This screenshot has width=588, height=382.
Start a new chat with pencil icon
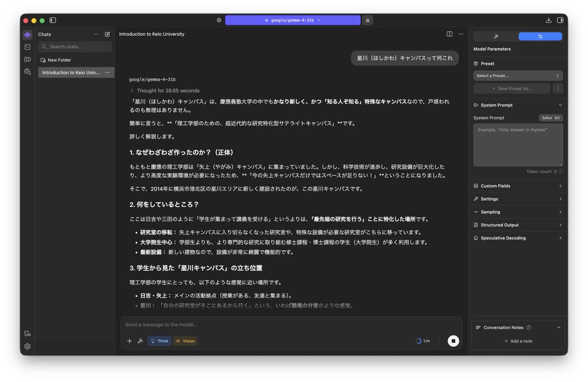(107, 34)
